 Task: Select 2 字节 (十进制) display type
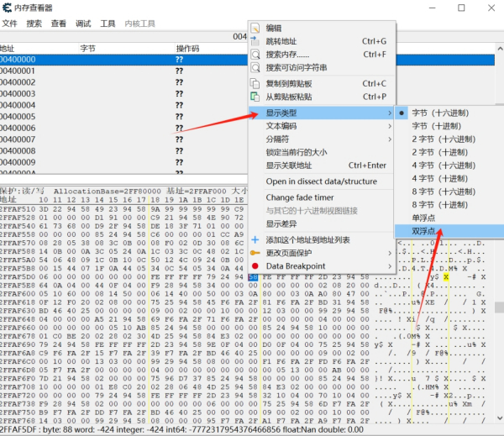439,152
